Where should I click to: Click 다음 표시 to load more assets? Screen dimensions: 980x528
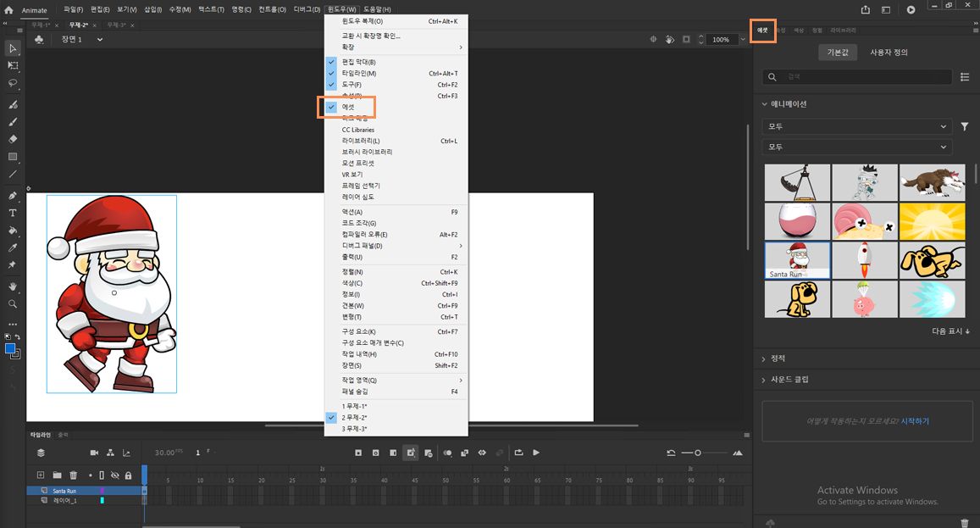[x=950, y=331]
